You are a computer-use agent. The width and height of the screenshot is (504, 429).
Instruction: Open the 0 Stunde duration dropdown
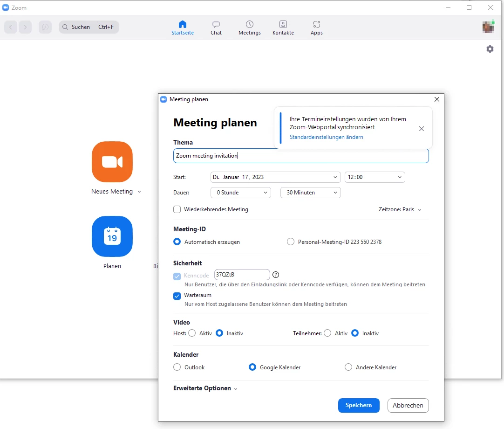[241, 193]
